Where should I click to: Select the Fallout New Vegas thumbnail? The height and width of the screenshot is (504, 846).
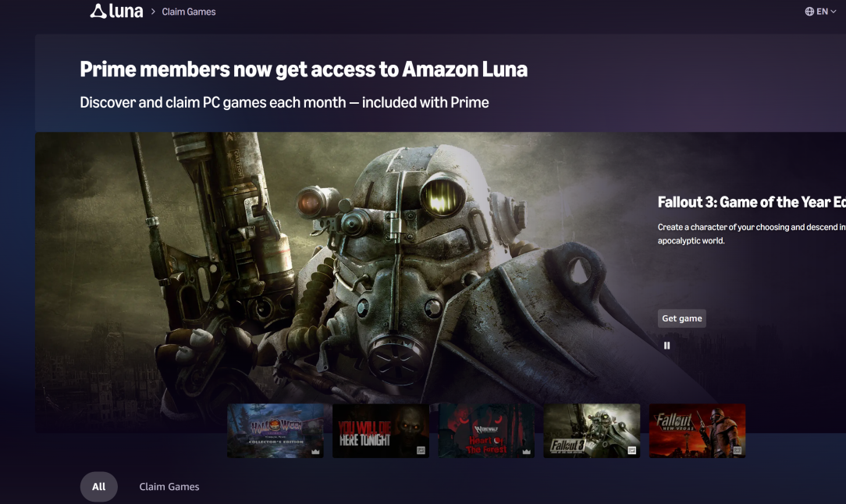[697, 431]
